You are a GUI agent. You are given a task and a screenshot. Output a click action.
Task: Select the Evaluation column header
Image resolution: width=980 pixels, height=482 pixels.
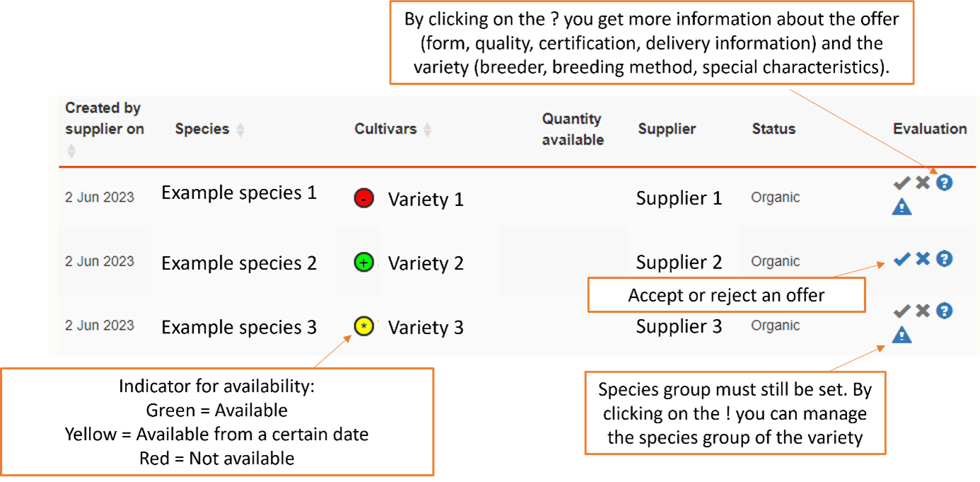coord(930,129)
